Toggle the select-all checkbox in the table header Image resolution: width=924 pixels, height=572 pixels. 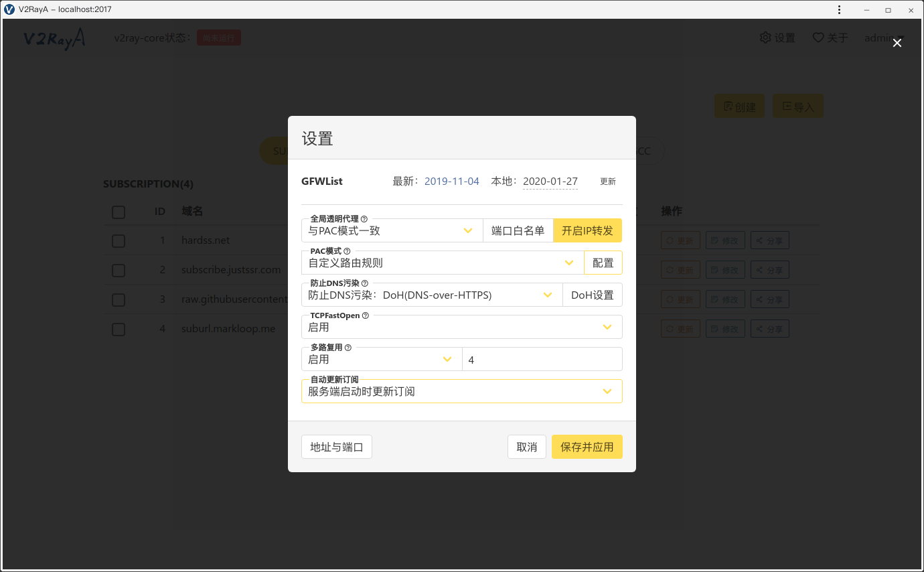(119, 212)
